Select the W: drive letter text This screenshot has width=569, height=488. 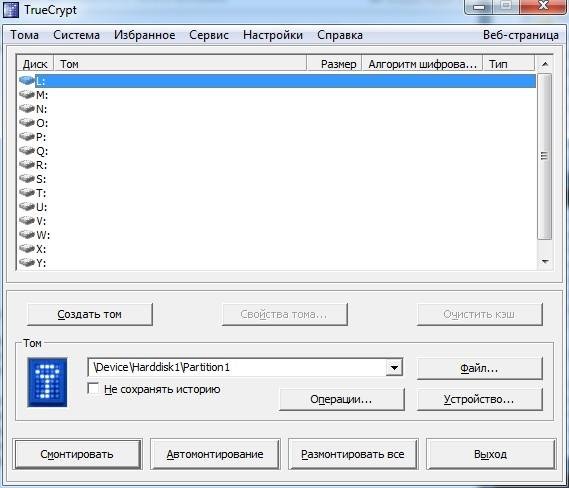pyautogui.click(x=43, y=235)
